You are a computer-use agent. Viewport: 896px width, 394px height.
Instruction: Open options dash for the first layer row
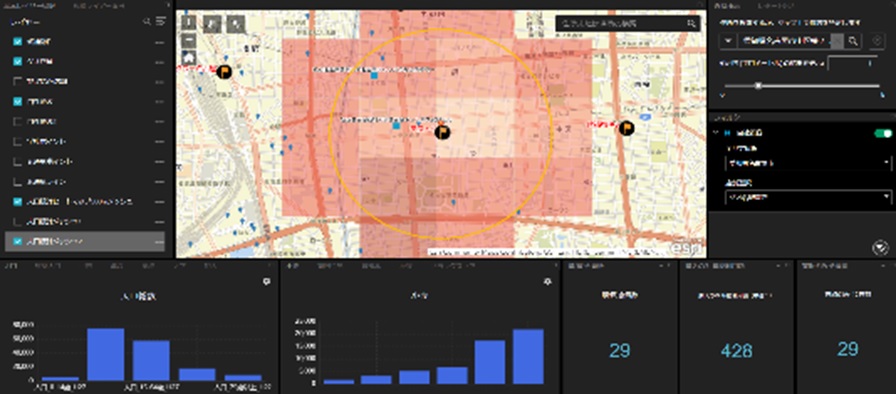pyautogui.click(x=159, y=42)
